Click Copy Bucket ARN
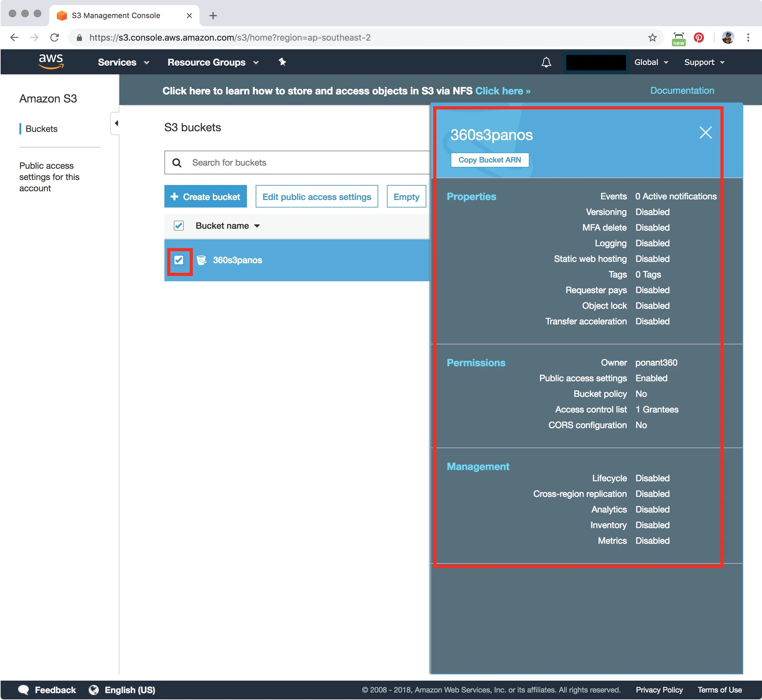Image resolution: width=762 pixels, height=700 pixels. tap(489, 160)
